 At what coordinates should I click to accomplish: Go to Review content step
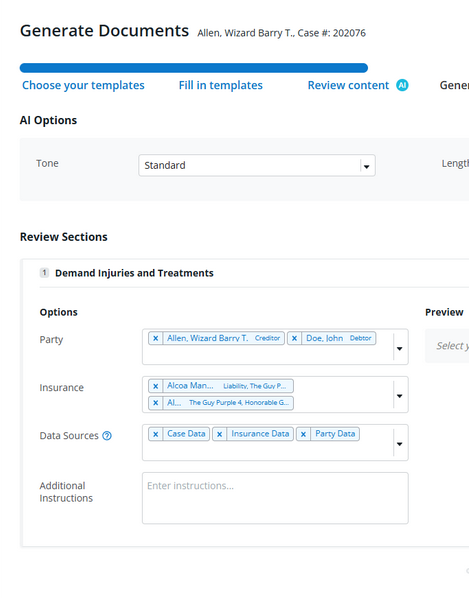tap(348, 85)
